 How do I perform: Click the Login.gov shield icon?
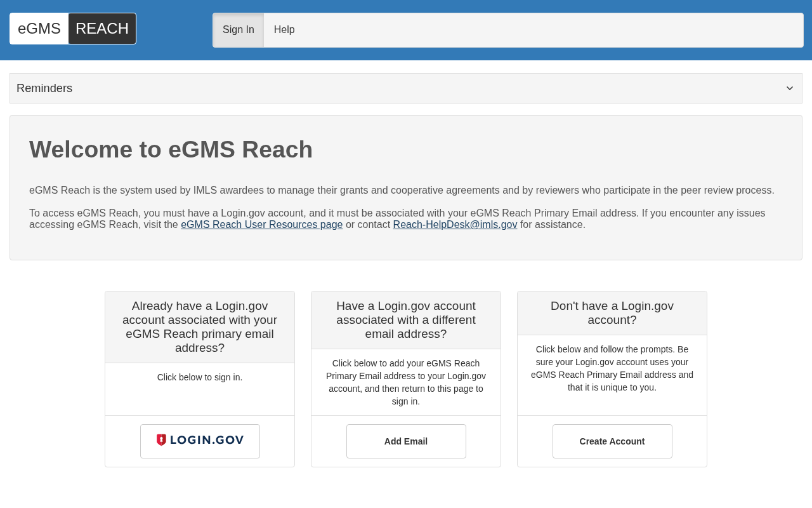tap(161, 440)
